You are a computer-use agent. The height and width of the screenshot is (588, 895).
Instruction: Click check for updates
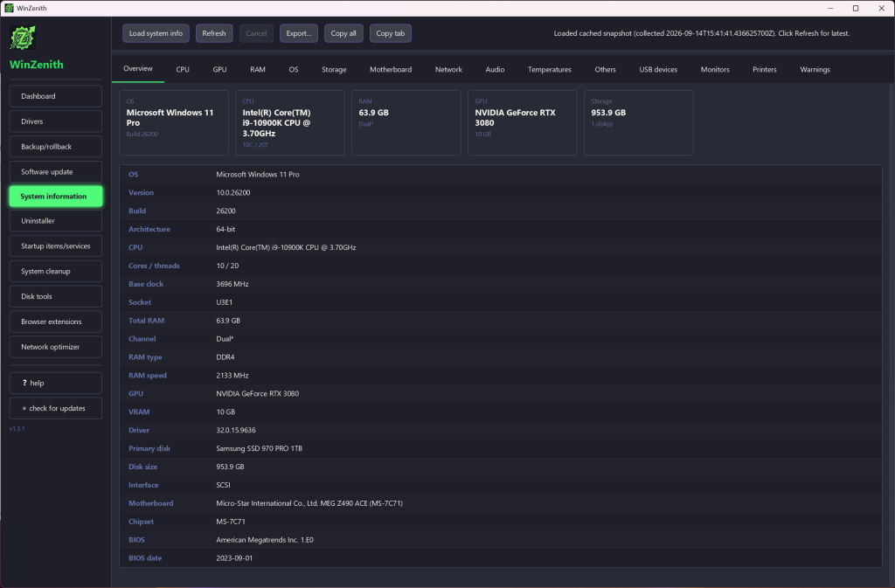56,408
